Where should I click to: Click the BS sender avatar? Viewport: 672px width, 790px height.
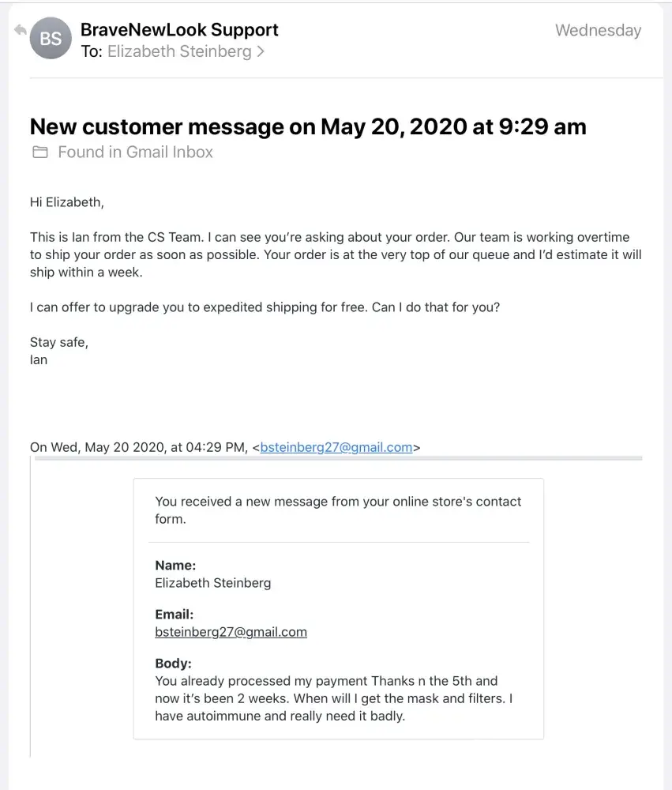click(x=51, y=39)
